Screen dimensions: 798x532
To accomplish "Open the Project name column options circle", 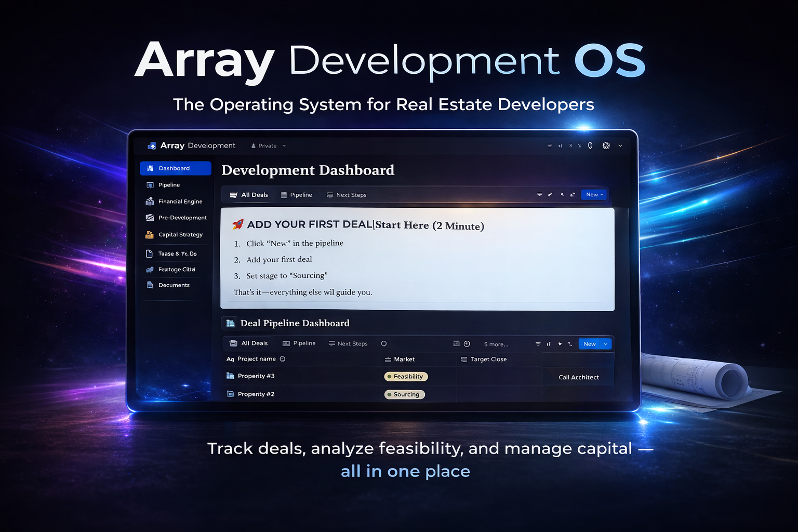I will click(x=283, y=359).
